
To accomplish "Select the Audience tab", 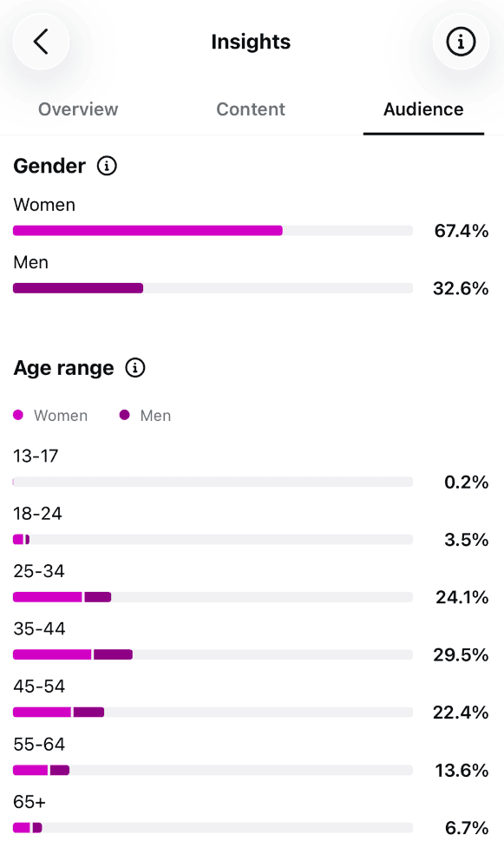I will [x=423, y=109].
